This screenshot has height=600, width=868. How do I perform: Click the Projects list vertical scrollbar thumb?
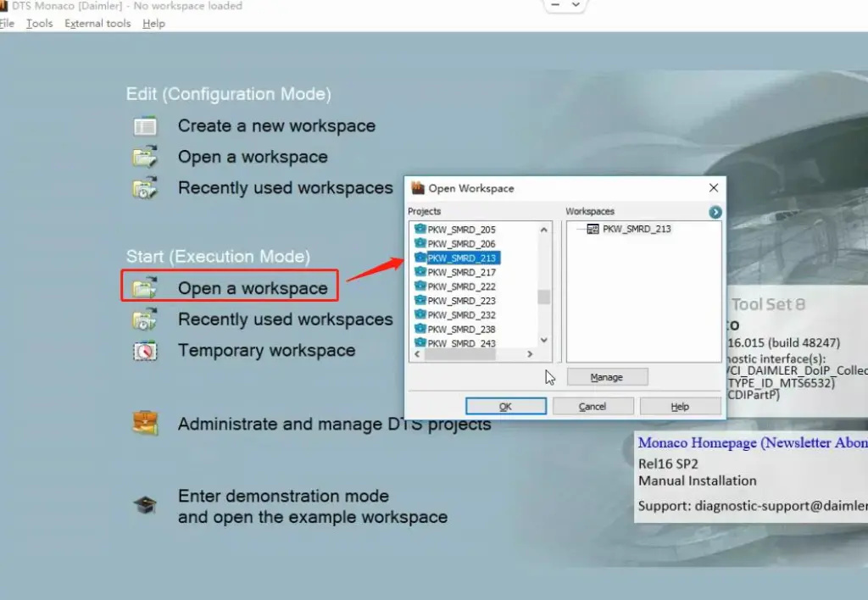(x=543, y=297)
